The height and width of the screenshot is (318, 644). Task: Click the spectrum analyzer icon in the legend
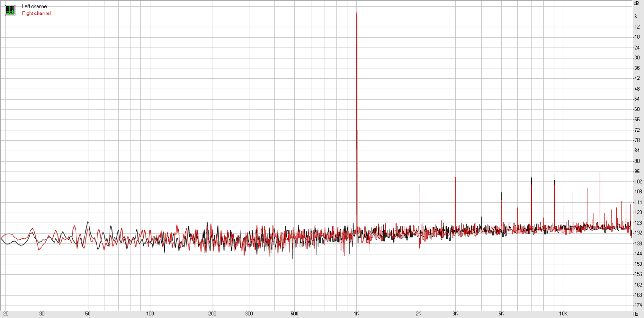(10, 10)
